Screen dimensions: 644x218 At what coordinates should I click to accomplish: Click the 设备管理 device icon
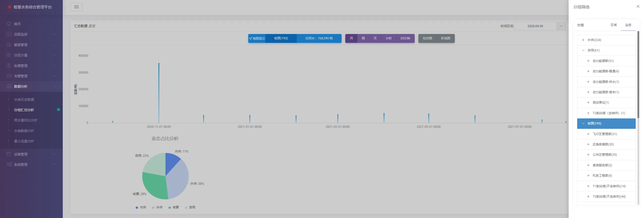tap(9, 154)
